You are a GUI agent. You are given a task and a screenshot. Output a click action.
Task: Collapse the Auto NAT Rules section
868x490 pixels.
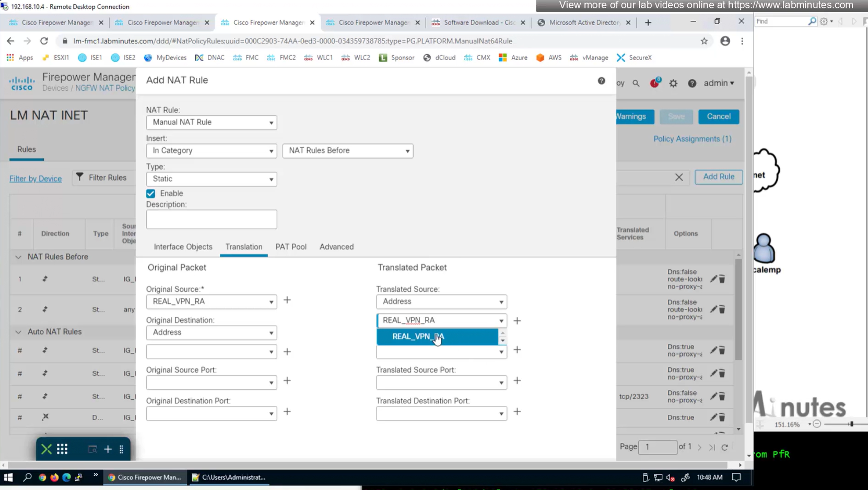(x=18, y=332)
